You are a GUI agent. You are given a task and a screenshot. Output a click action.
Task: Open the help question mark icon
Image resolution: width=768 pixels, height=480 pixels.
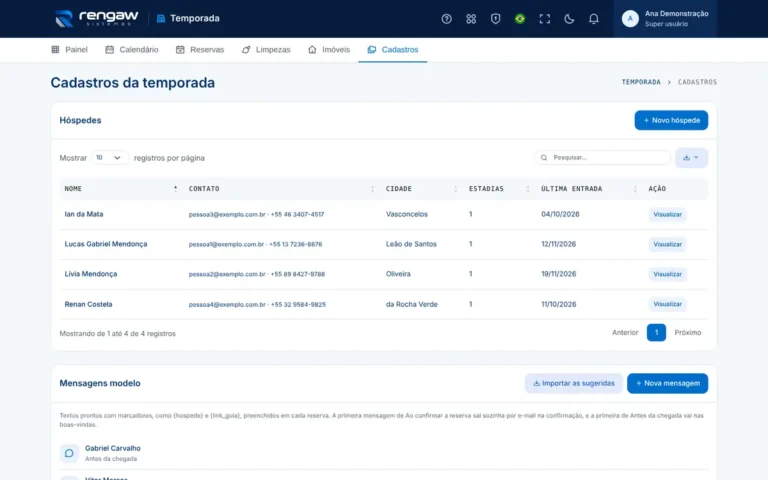(x=446, y=19)
